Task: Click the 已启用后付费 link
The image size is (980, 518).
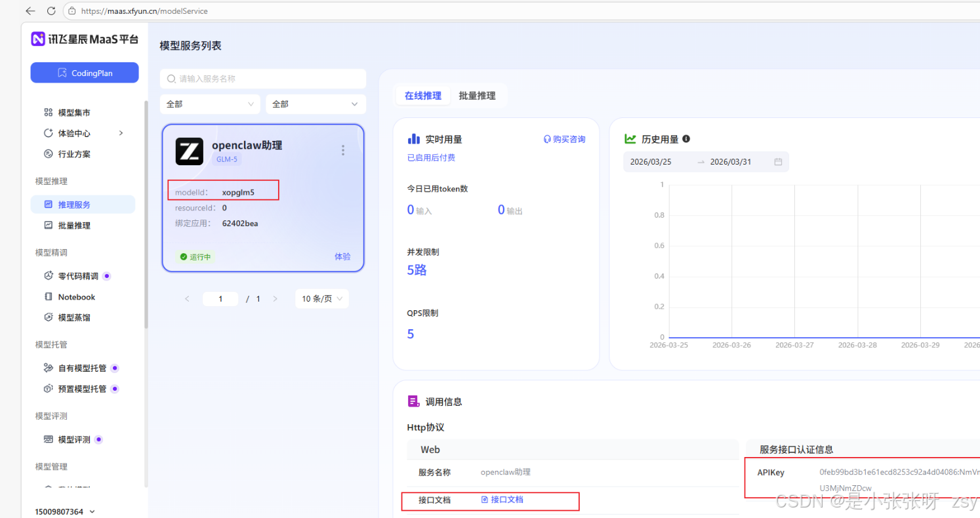Action: [x=431, y=157]
